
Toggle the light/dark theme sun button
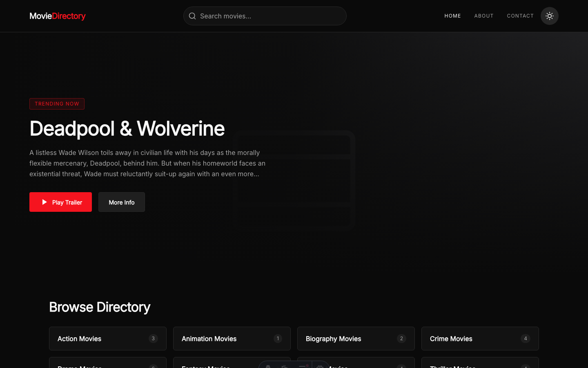coord(549,16)
